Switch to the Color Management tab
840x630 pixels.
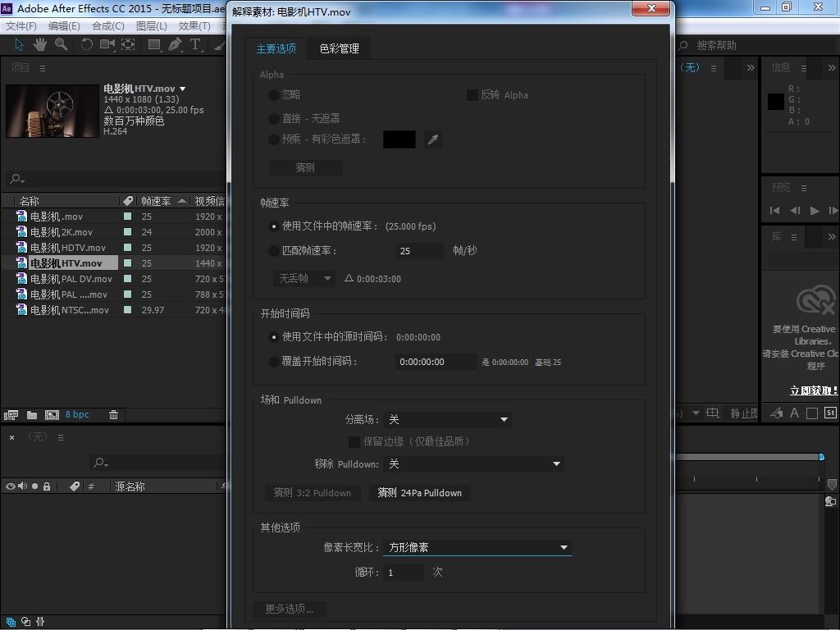(x=339, y=48)
